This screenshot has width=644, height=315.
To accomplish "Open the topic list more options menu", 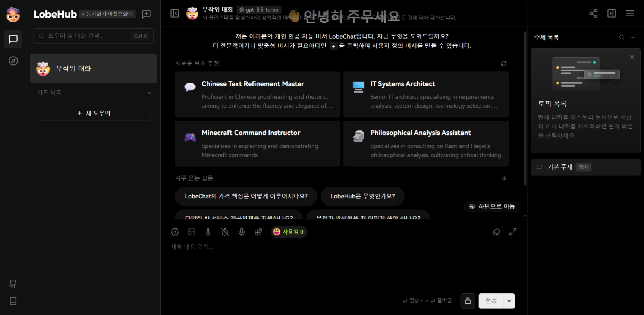I will tap(632, 37).
